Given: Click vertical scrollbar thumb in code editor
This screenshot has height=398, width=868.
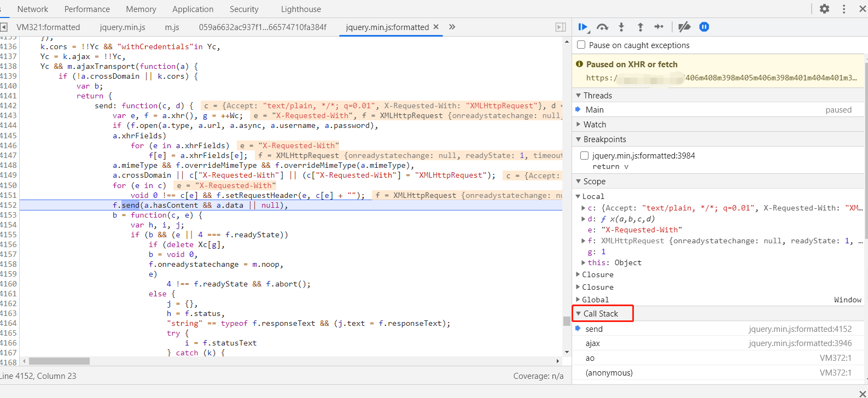Looking at the screenshot, I should 567,321.
